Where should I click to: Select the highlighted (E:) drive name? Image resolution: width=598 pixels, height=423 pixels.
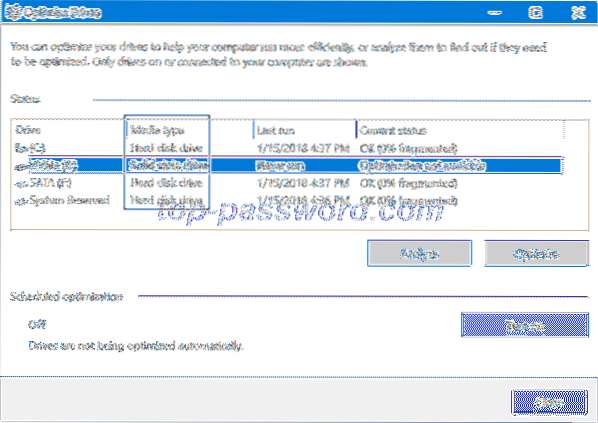[x=53, y=166]
